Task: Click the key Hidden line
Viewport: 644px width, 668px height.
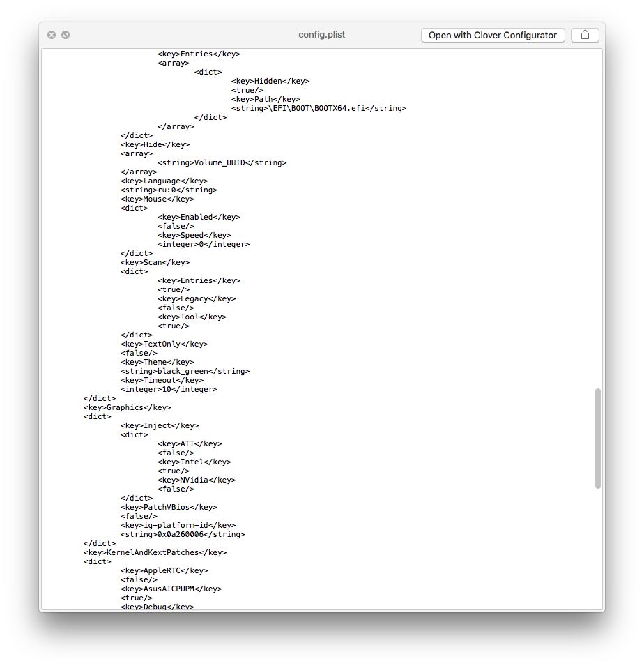Action: (x=270, y=81)
